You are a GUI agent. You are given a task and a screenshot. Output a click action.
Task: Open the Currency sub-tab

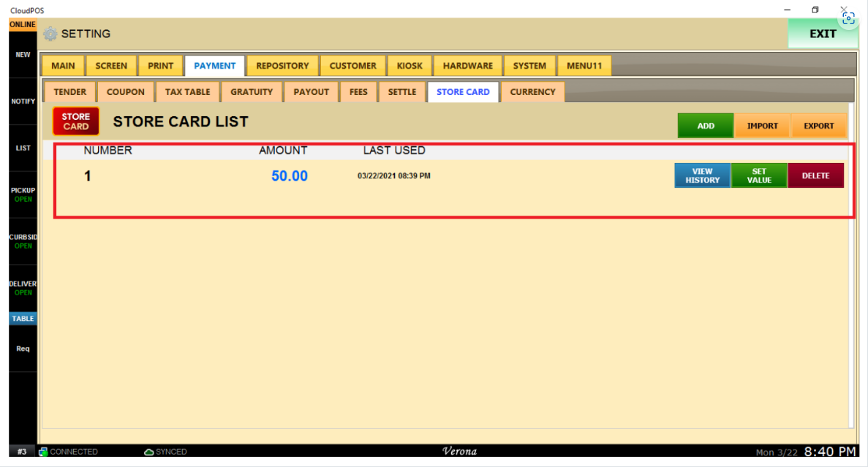coord(532,92)
